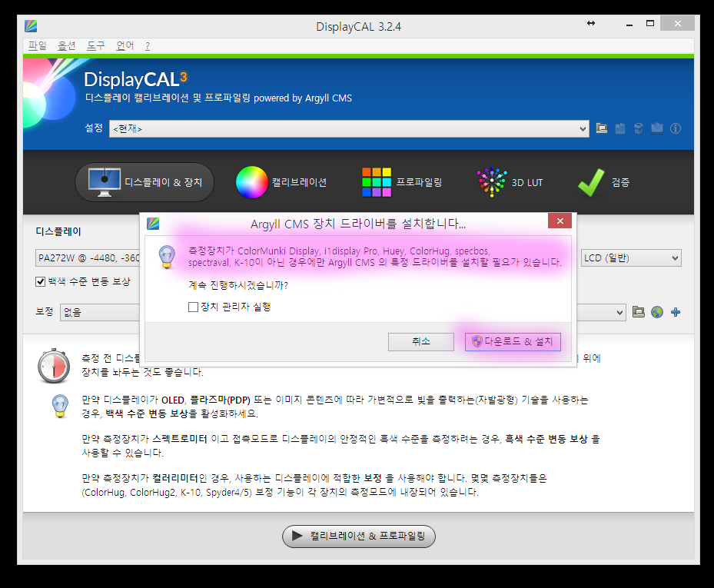Open the 보정 correction dropdown arrow

[619, 312]
